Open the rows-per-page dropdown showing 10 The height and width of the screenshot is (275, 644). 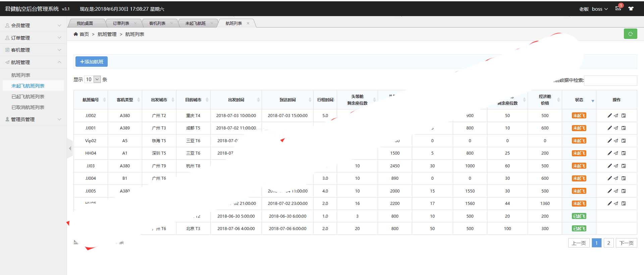pyautogui.click(x=93, y=79)
